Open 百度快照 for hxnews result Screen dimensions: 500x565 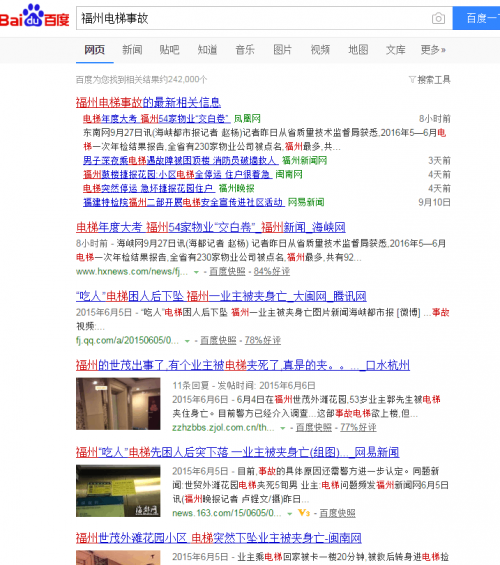coord(227,271)
